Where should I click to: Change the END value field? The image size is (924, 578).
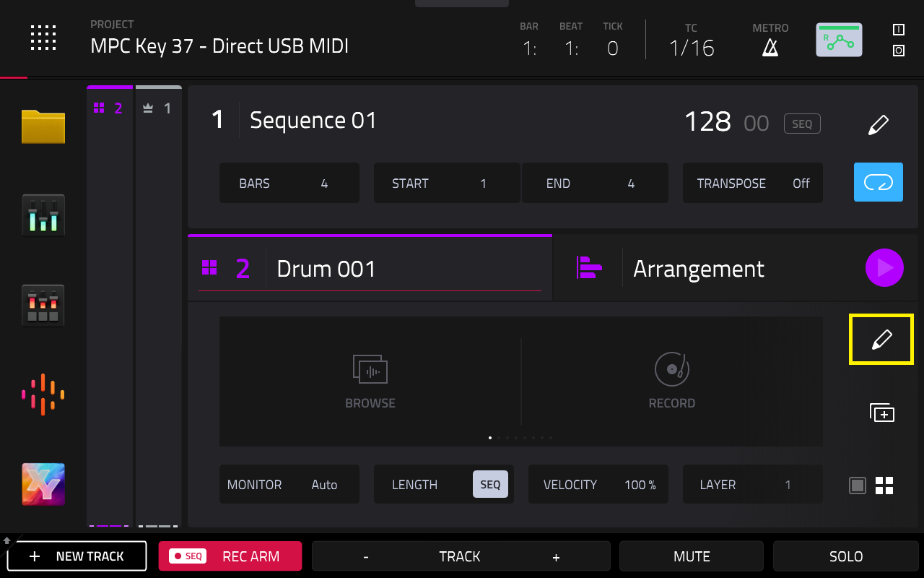click(595, 183)
